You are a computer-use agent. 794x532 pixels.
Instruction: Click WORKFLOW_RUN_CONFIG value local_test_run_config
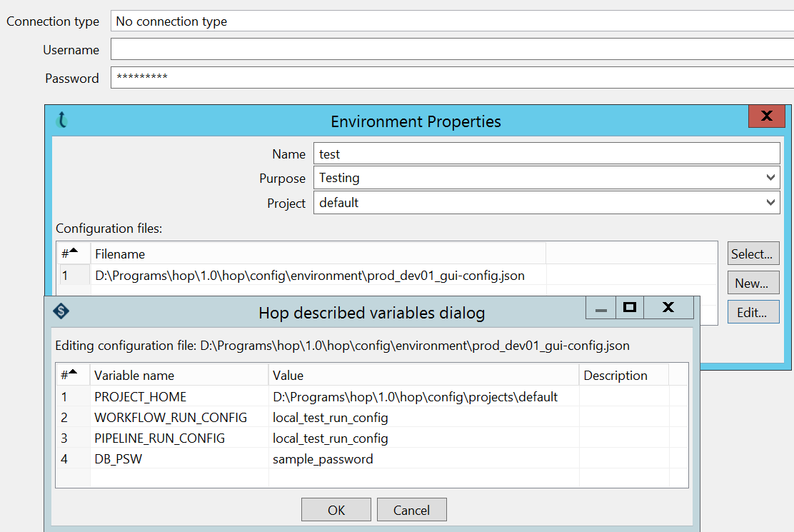(423, 417)
